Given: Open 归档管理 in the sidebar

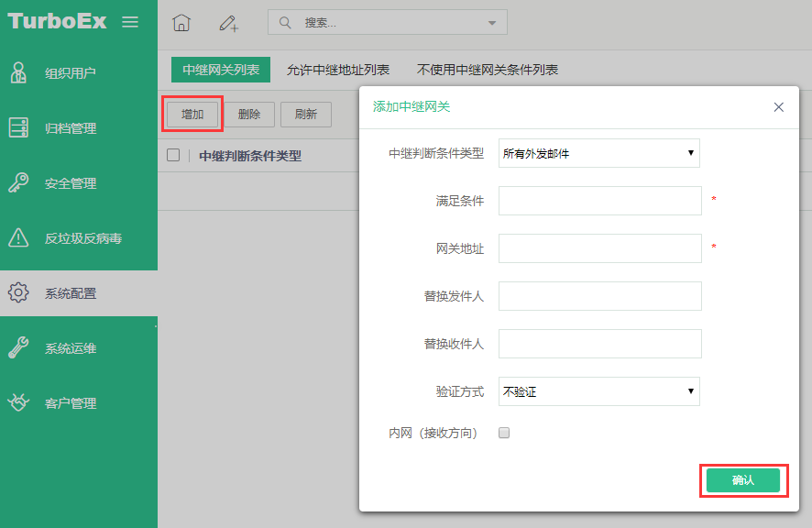Looking at the screenshot, I should click(79, 128).
